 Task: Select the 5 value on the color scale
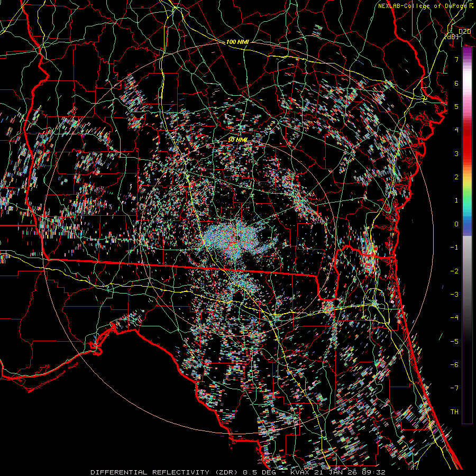[x=456, y=106]
